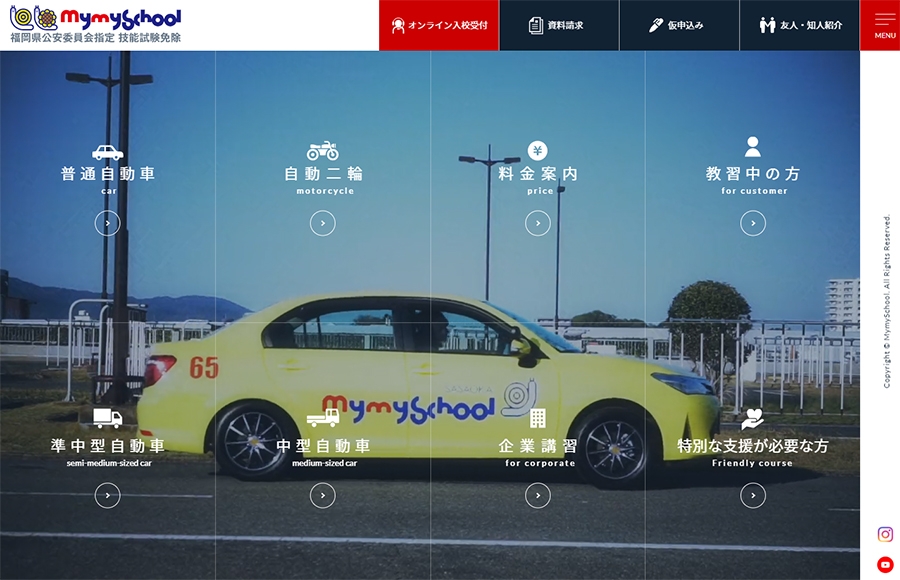Click the car icon above 普通自動車
Screen dimensions: 900x580
click(x=107, y=152)
